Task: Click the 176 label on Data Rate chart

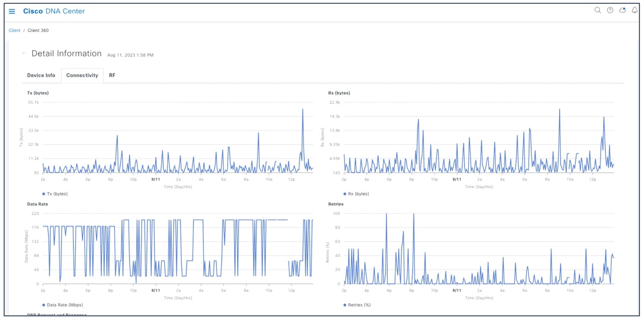Action: pyautogui.click(x=36, y=227)
